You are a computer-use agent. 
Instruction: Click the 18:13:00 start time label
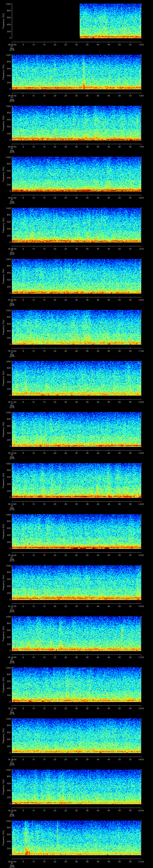12,504
